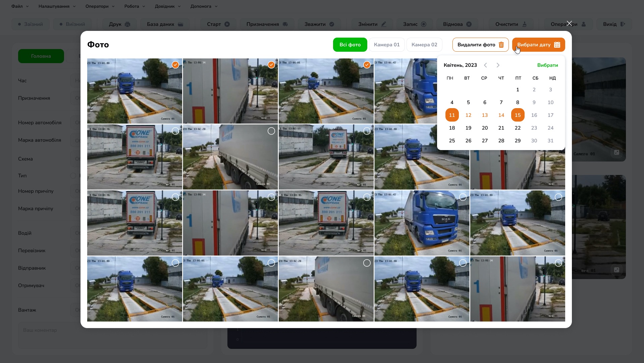Screen dimensions: 644x363
Task: Click the checkmark icon next to Зважити
Action: pyautogui.click(x=332, y=24)
